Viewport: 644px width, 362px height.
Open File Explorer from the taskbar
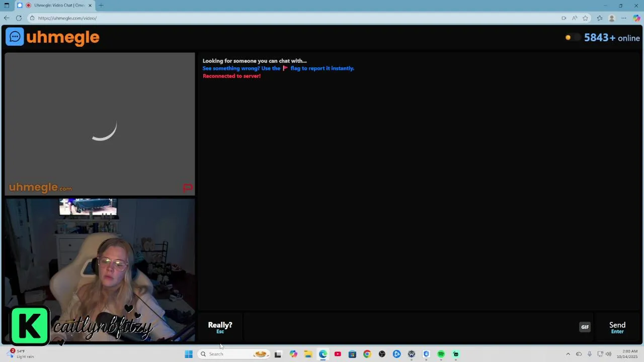click(308, 354)
